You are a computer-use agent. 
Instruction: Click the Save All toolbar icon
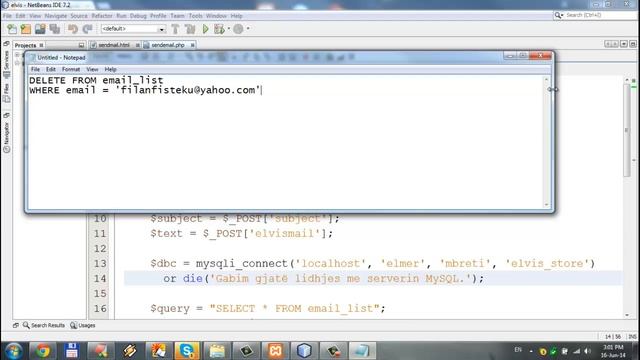[55, 29]
